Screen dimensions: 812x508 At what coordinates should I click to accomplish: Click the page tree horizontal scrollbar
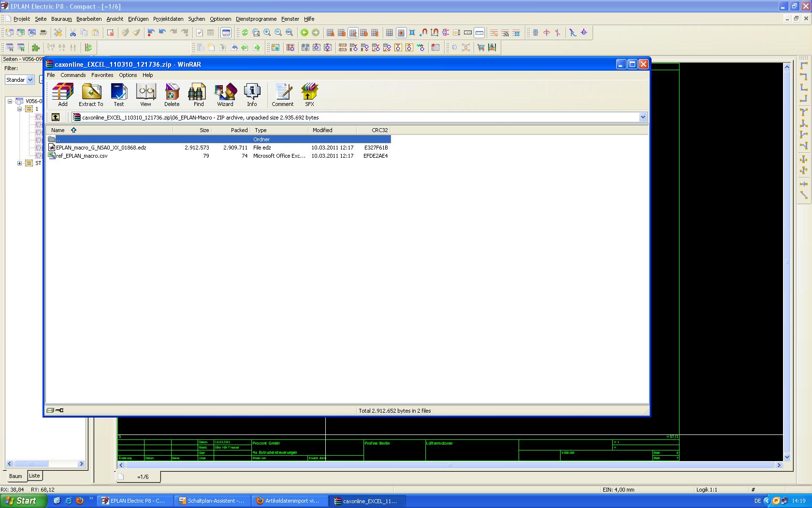pos(45,463)
